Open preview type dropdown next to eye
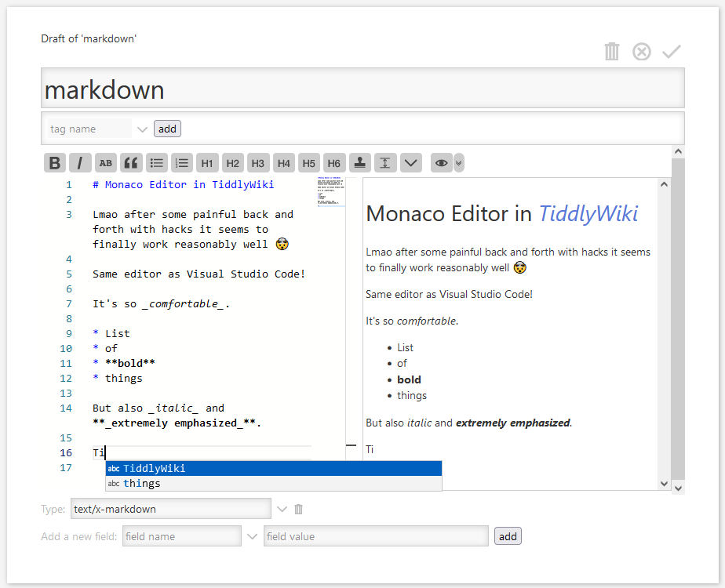The image size is (725, 588). [x=459, y=163]
